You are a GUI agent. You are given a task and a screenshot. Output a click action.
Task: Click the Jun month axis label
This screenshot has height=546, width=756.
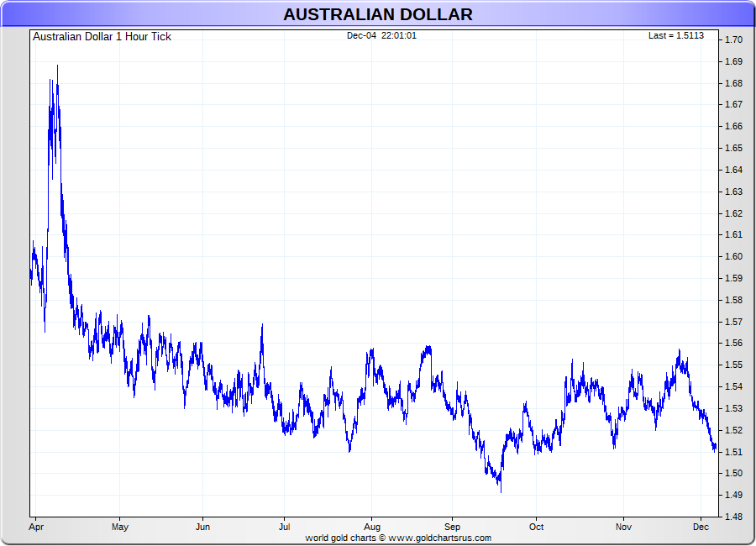(202, 528)
